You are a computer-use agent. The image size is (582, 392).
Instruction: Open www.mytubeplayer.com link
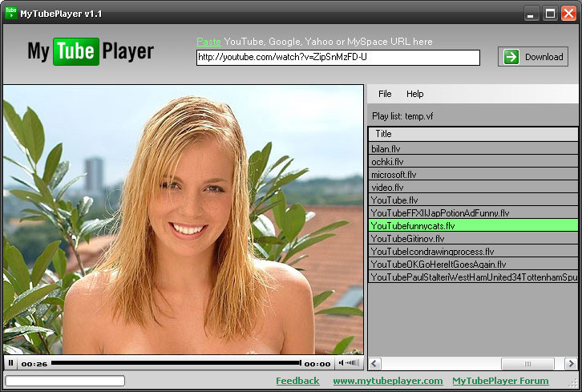point(387,381)
